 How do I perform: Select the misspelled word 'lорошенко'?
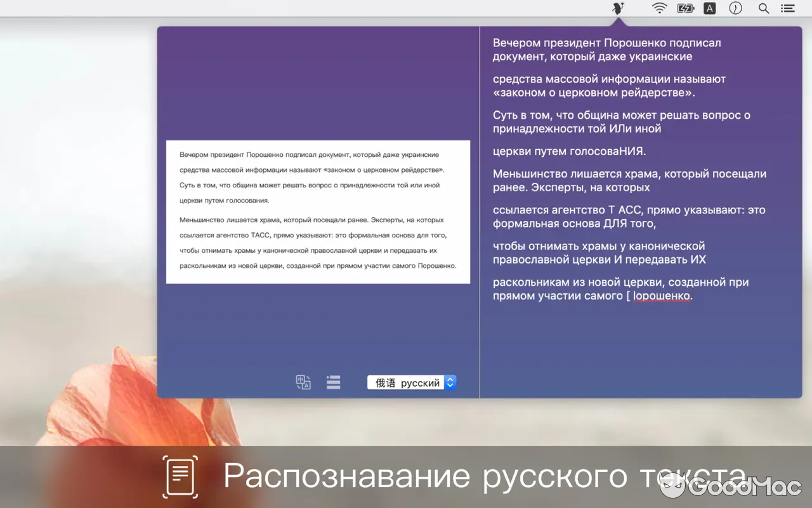tap(662, 295)
